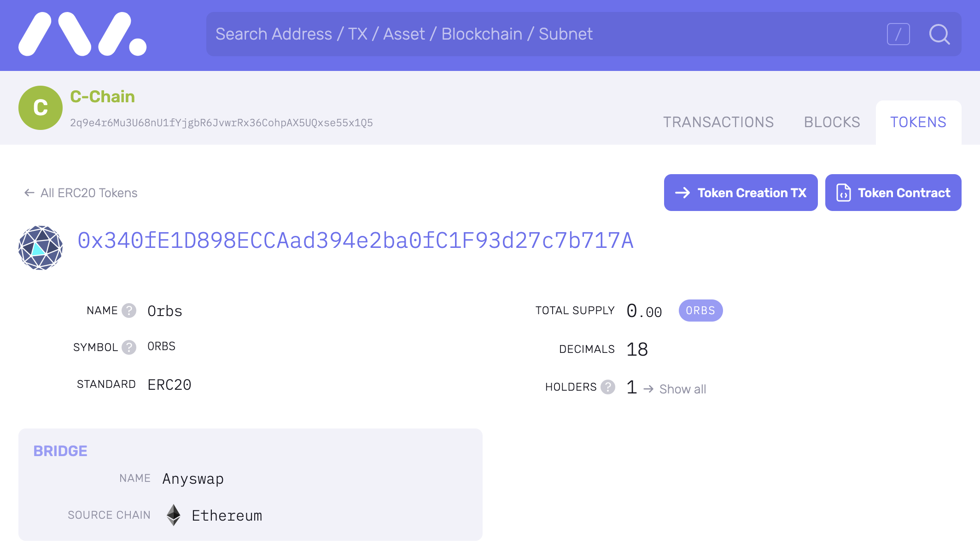Screen dimensions: 980x551
Task: Click the Avalanche explorer logo
Action: 82,34
